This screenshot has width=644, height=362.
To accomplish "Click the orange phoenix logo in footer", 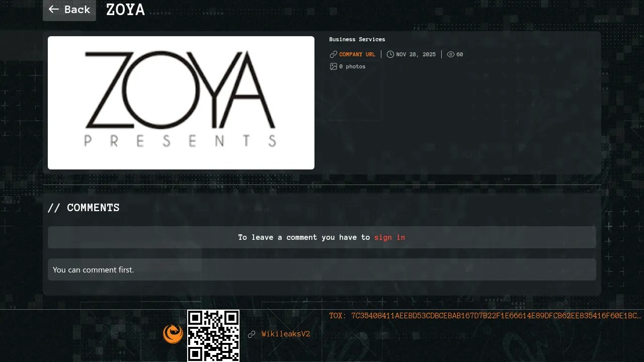I will pyautogui.click(x=173, y=334).
